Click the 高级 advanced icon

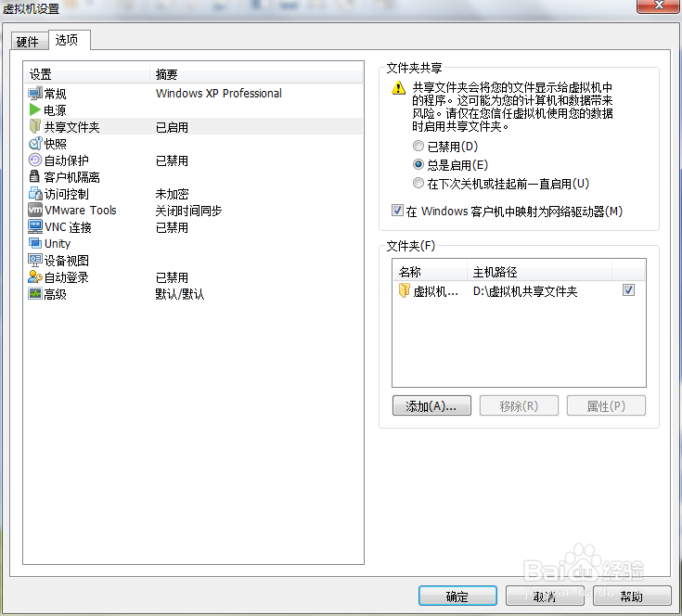tap(35, 293)
